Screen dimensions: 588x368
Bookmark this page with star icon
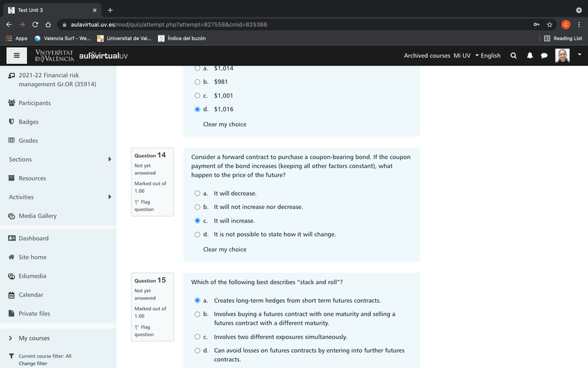click(550, 24)
